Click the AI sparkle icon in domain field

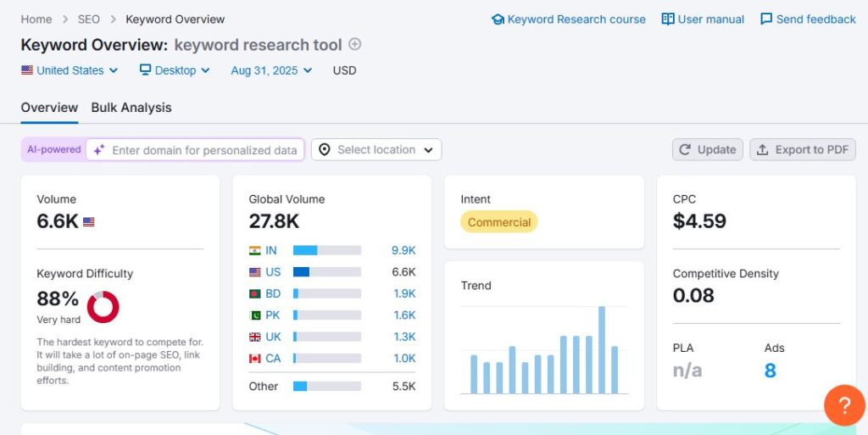click(99, 150)
